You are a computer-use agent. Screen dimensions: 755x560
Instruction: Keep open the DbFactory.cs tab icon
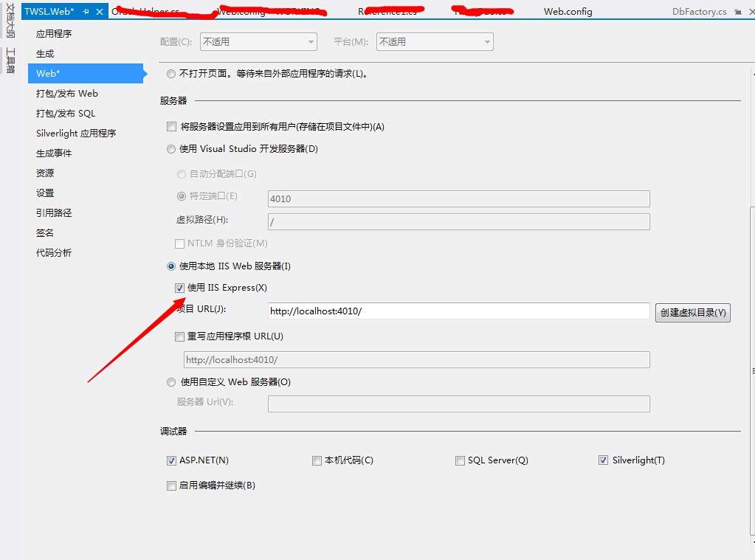738,12
